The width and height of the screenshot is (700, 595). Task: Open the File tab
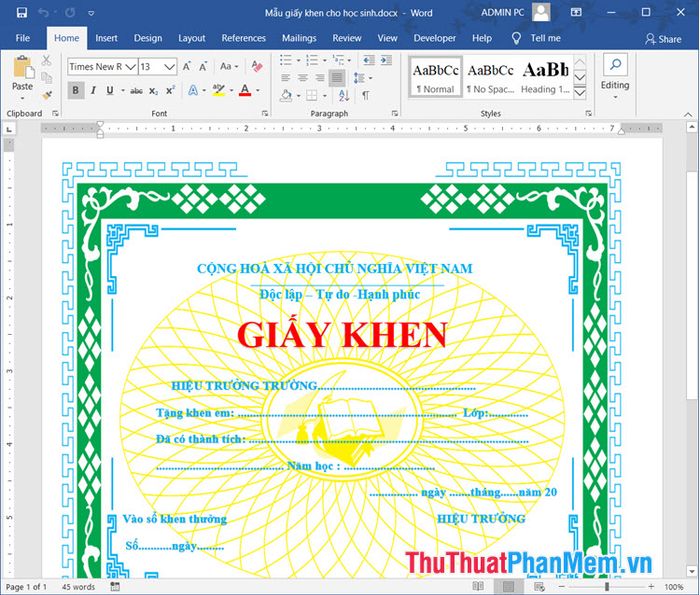22,38
